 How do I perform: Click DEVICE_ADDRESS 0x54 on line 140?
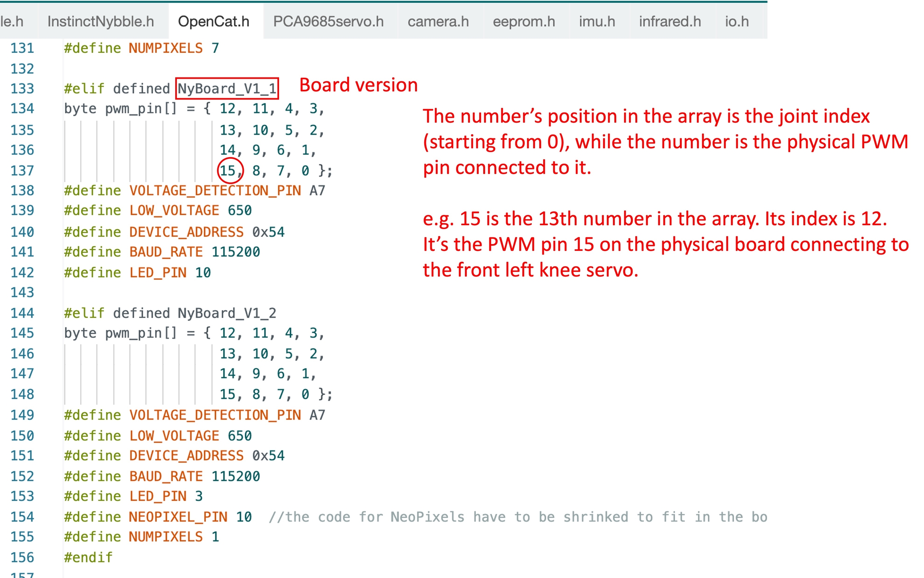click(x=207, y=232)
